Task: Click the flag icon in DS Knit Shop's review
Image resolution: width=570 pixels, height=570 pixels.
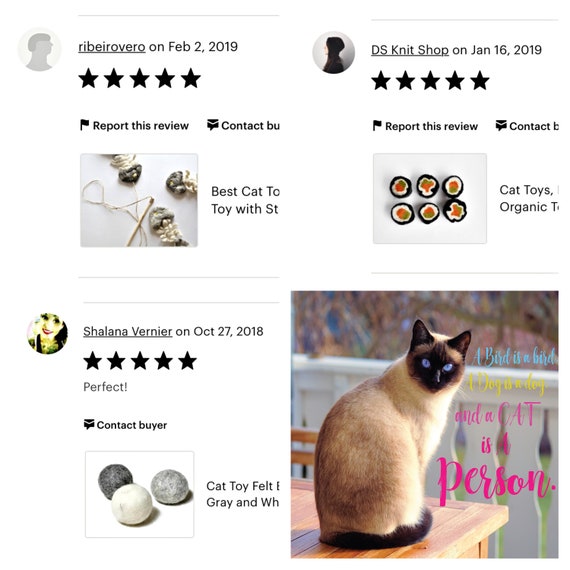Action: tap(377, 126)
